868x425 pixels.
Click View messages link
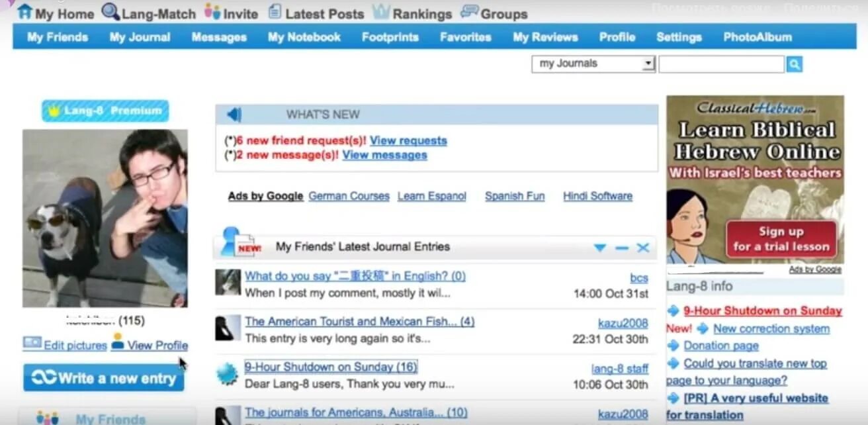coord(384,155)
